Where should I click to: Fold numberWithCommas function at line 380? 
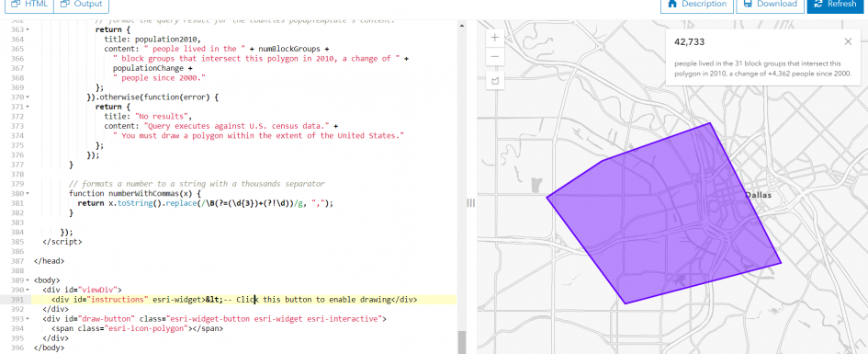pos(28,193)
